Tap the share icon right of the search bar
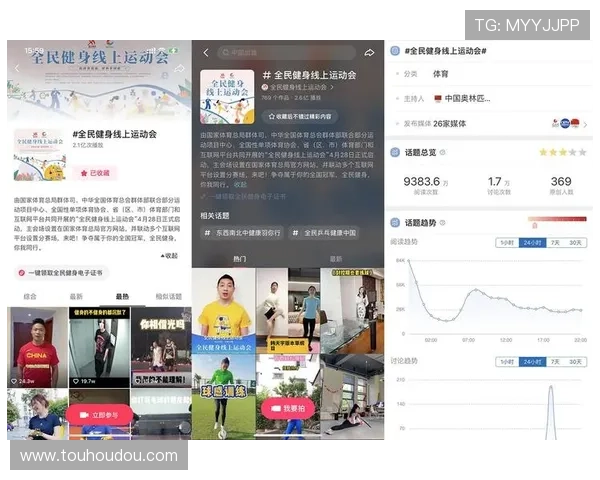 pos(369,53)
